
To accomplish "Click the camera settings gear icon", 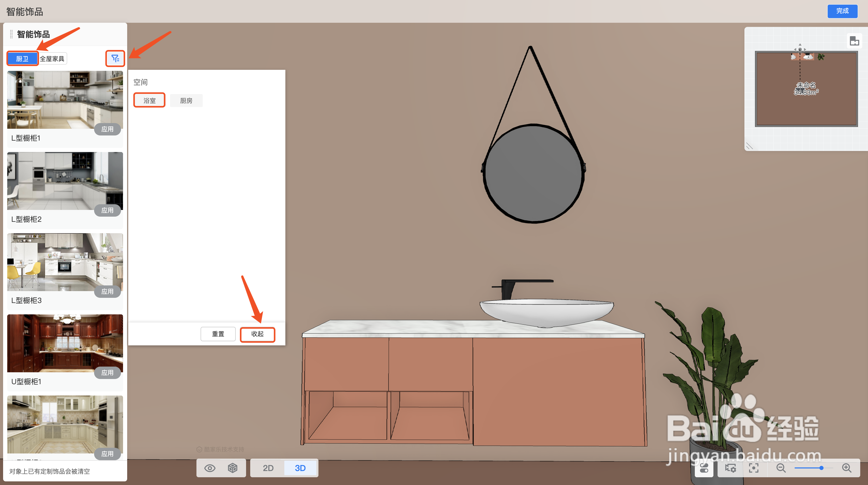I will [x=730, y=468].
